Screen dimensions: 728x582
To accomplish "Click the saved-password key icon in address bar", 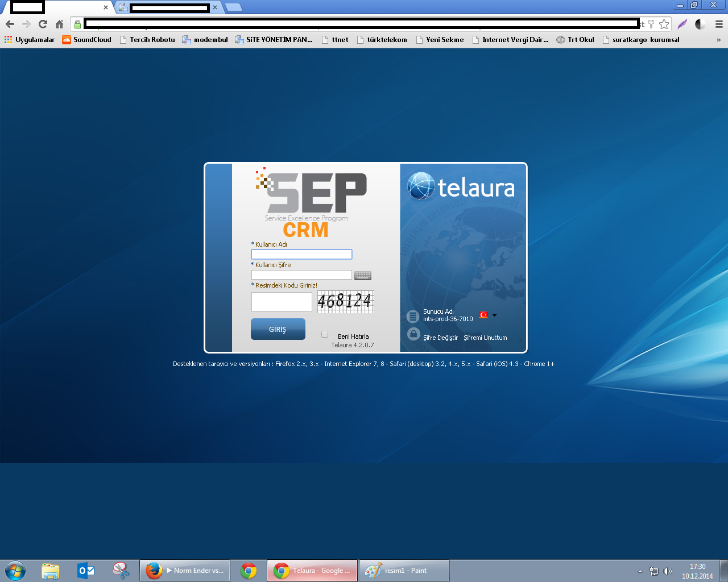I will point(651,24).
